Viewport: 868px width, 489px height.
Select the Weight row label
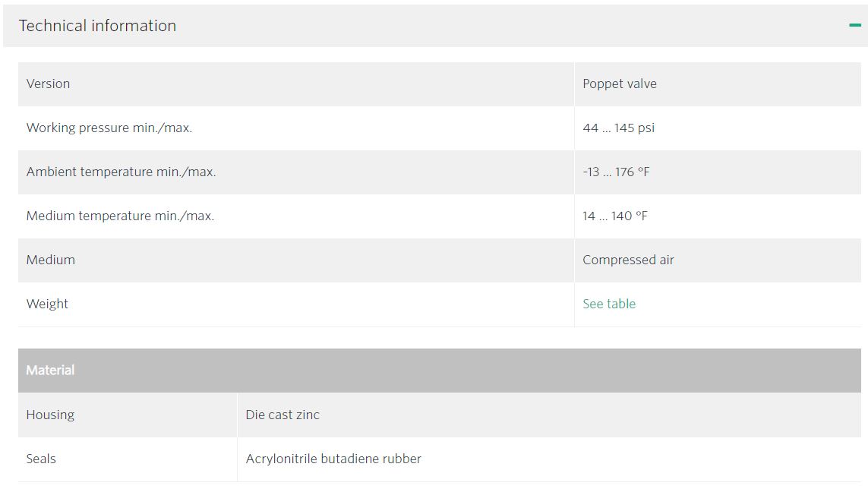47,304
